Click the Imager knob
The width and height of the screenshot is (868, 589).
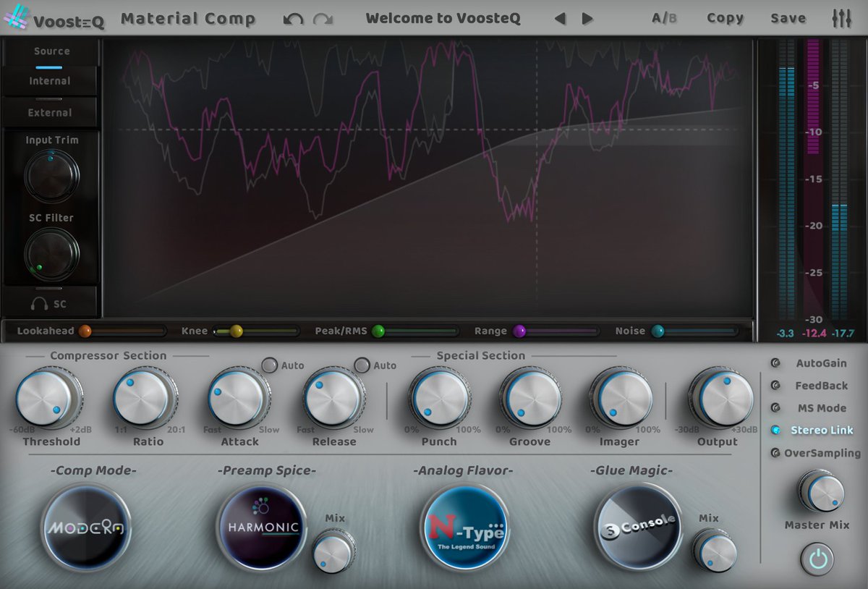point(620,399)
